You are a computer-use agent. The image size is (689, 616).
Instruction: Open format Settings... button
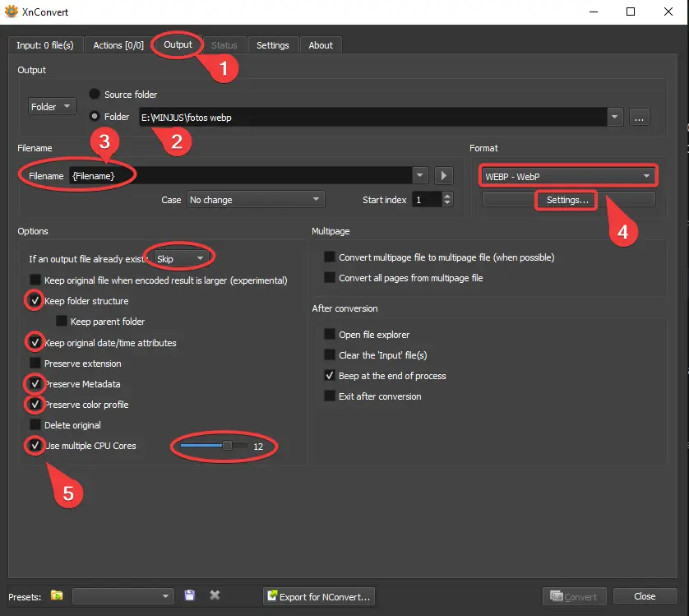(568, 200)
